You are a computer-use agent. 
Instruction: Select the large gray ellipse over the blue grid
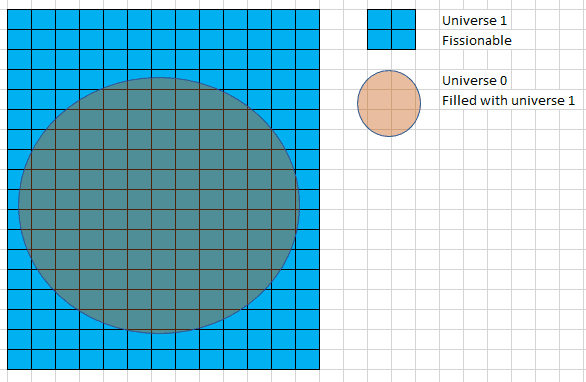(x=159, y=205)
